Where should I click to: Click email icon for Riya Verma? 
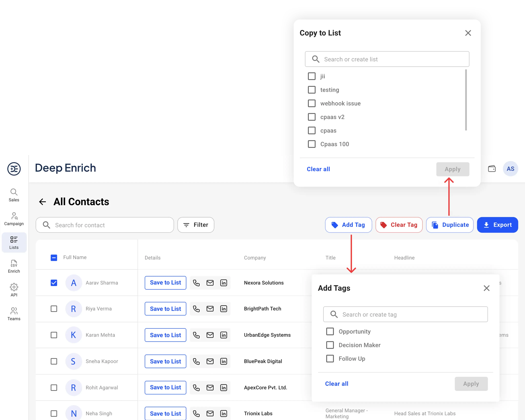210,309
